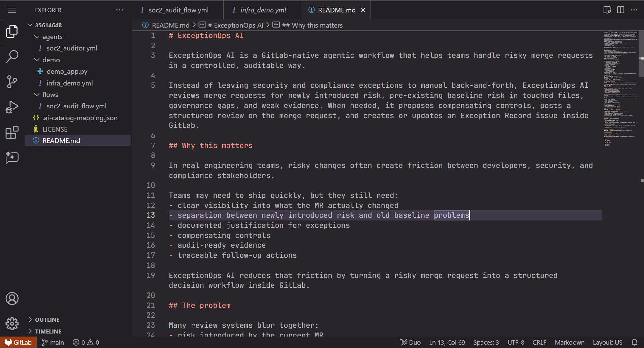
Task: Click line number 13 in gutter
Action: click(151, 215)
